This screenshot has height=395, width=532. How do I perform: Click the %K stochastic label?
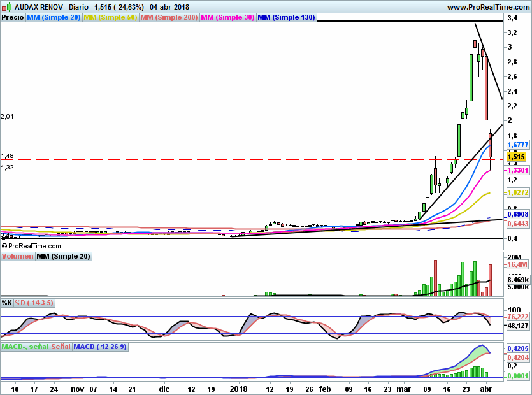tap(7, 303)
